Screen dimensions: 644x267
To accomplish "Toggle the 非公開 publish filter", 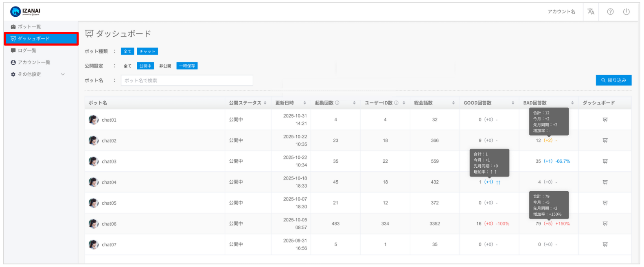I will pyautogui.click(x=165, y=66).
